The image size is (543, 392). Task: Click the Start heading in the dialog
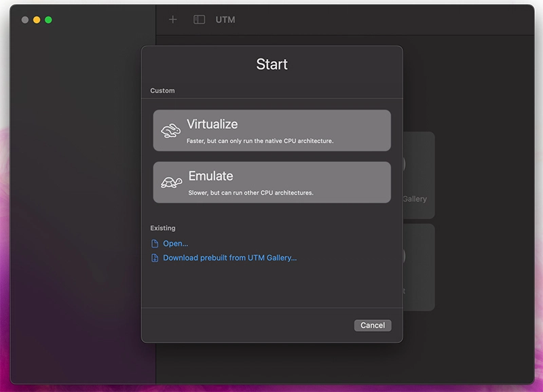tap(272, 64)
